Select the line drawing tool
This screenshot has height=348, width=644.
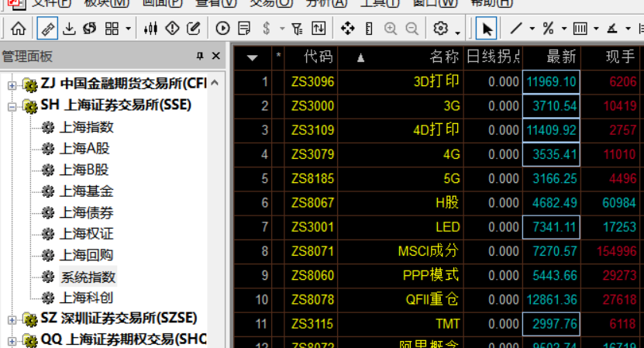click(x=516, y=29)
